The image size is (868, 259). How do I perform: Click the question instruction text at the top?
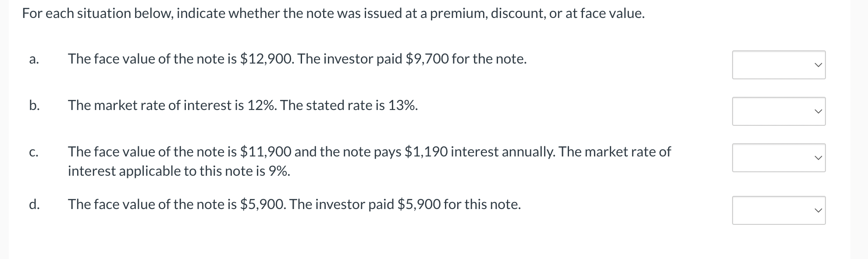(332, 13)
